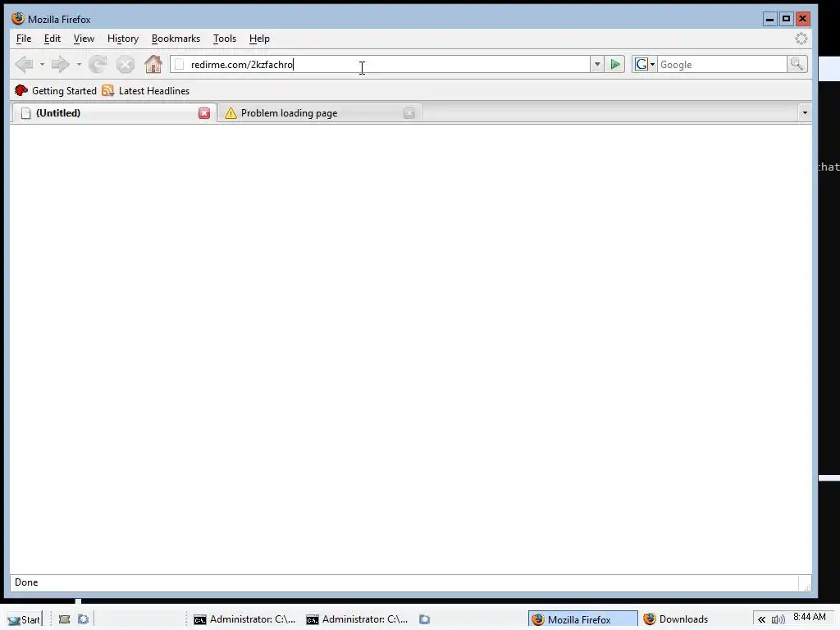The image size is (840, 630).
Task: Click the Back navigation arrow
Action: (24, 65)
